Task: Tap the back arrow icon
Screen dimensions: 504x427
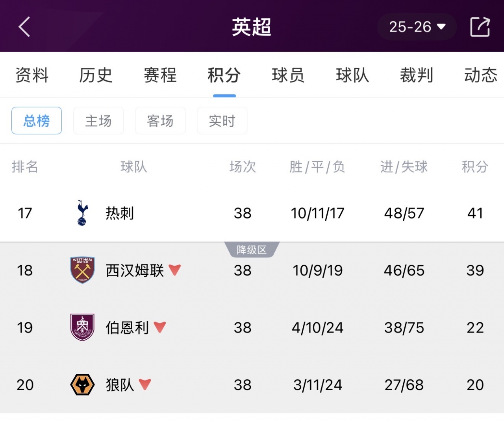Action: 24,27
